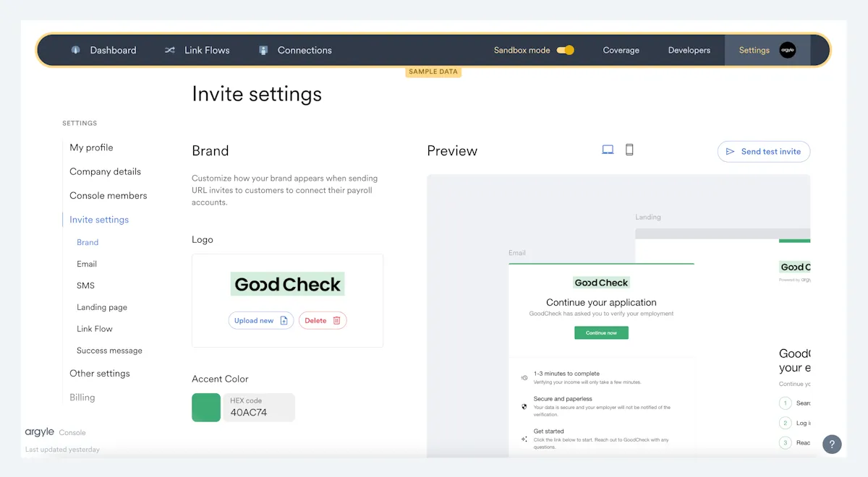The height and width of the screenshot is (477, 868).
Task: Open Landing page settings section
Action: [x=102, y=308]
